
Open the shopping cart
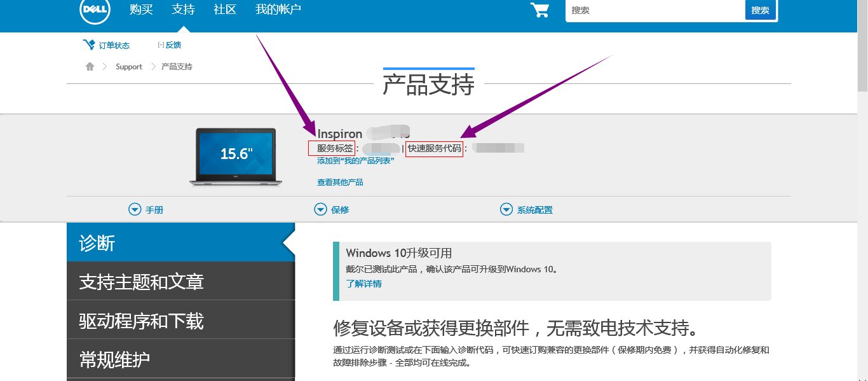coord(539,10)
